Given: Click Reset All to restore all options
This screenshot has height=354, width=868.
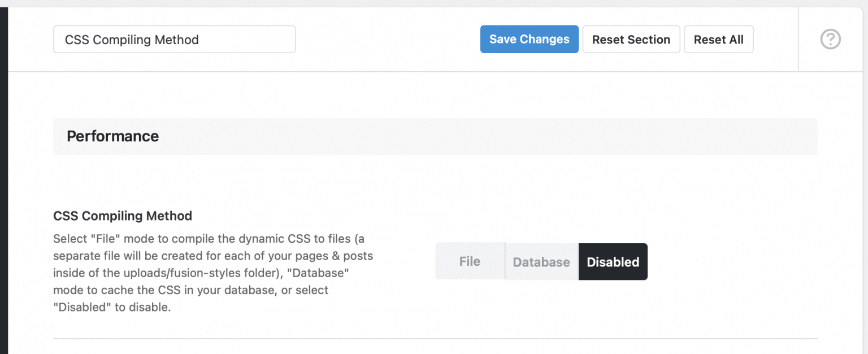Looking at the screenshot, I should point(719,39).
